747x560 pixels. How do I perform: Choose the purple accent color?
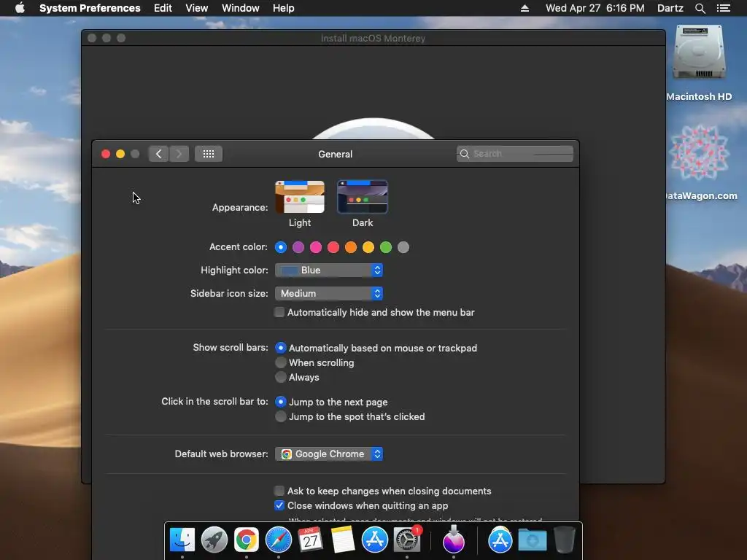point(298,247)
